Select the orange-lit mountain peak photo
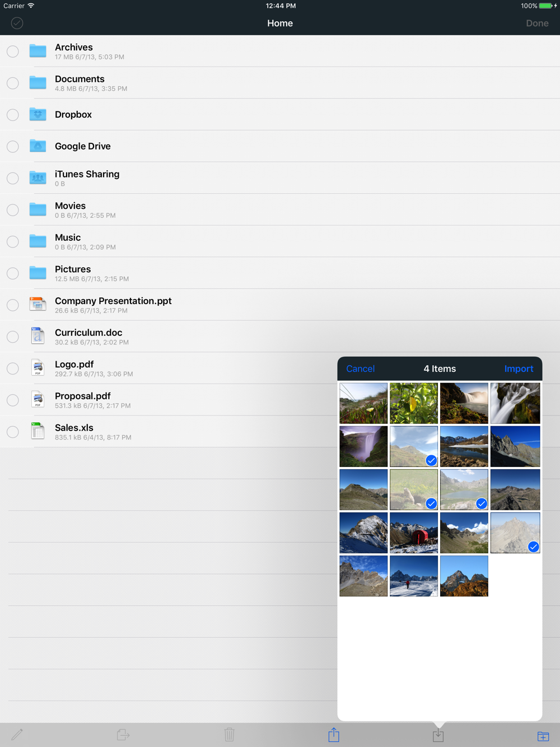Viewport: 560px width, 747px height. point(464,576)
